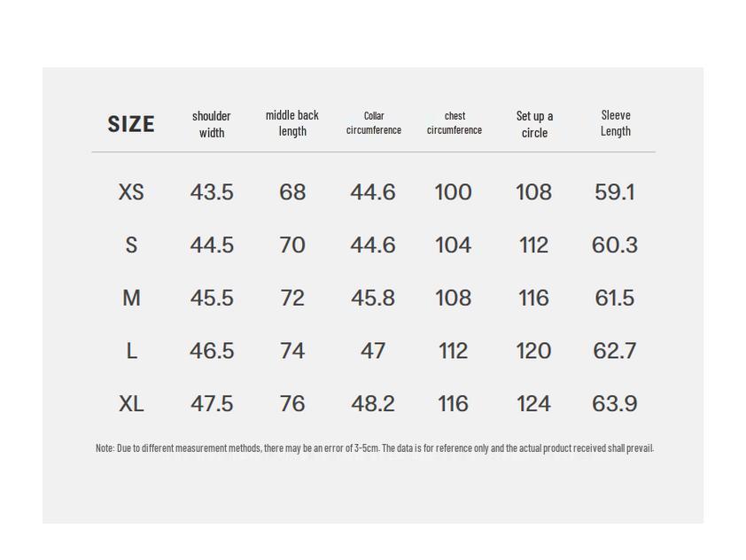This screenshot has width=746, height=560.
Task: Select the Collar circumference header
Action: (x=374, y=123)
